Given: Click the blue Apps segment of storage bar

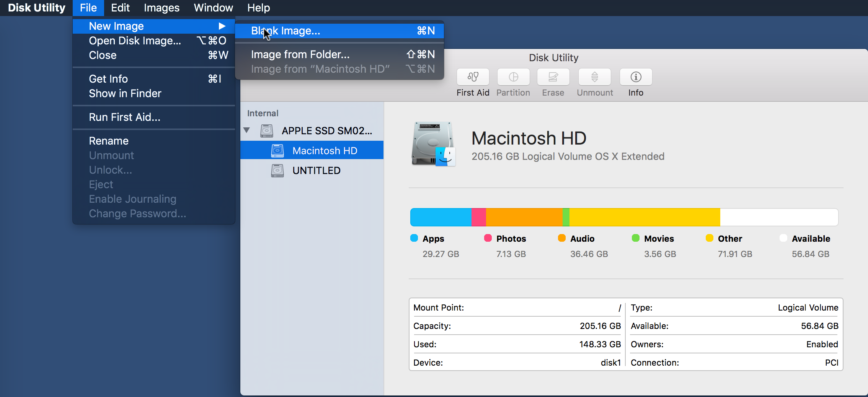Looking at the screenshot, I should click(441, 217).
